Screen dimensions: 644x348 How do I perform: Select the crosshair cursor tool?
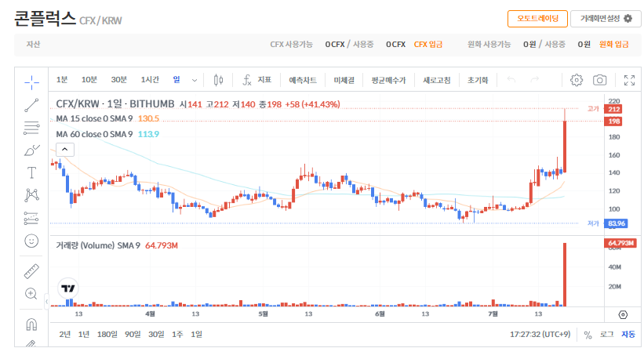[x=31, y=82]
